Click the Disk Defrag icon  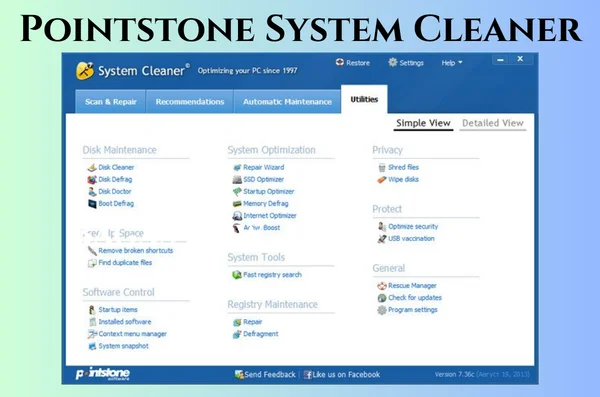pos(92,180)
